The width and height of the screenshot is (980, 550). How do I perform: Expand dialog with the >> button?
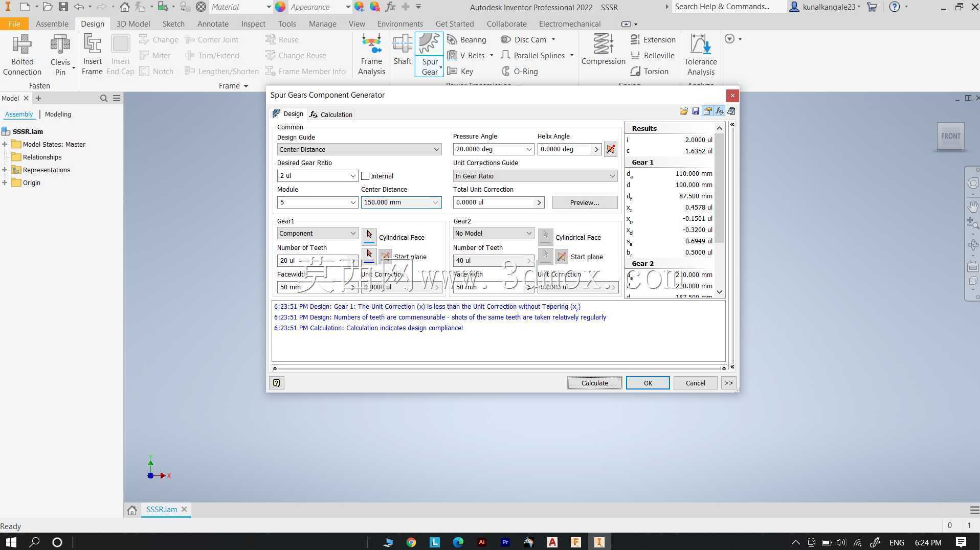[728, 383]
